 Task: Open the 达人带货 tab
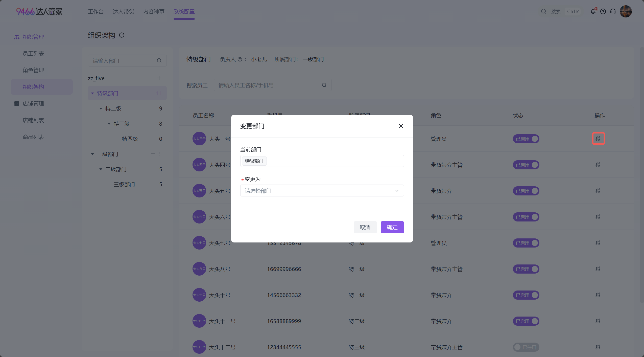click(123, 12)
